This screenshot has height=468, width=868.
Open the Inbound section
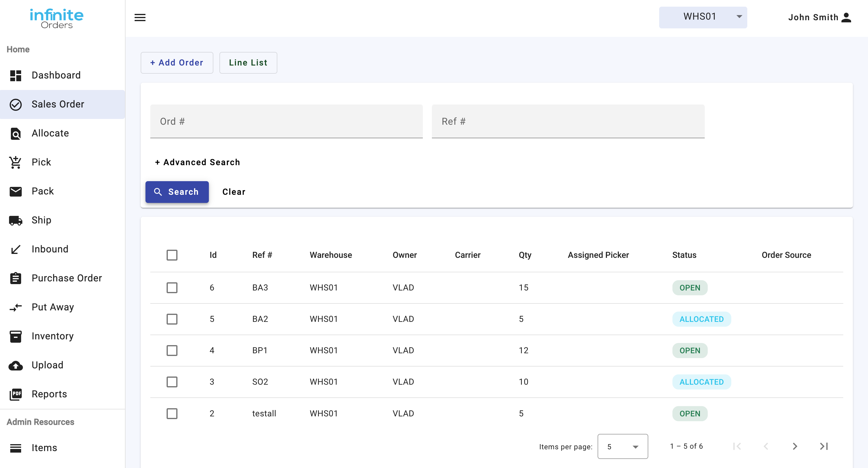49,249
